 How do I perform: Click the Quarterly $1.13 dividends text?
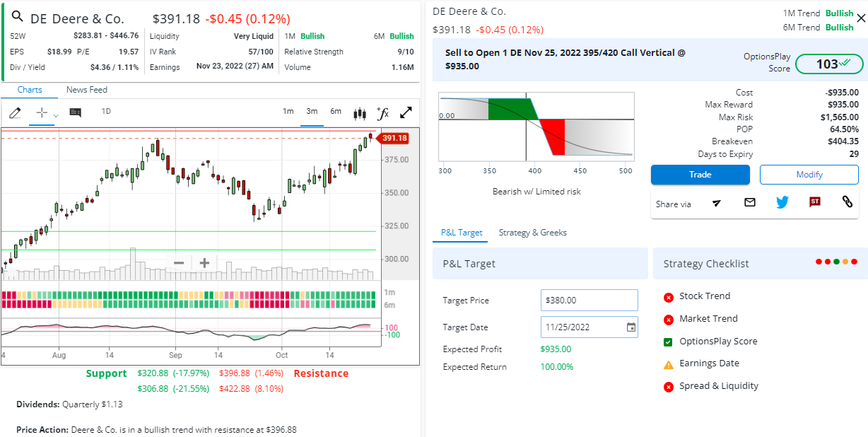pos(93,404)
